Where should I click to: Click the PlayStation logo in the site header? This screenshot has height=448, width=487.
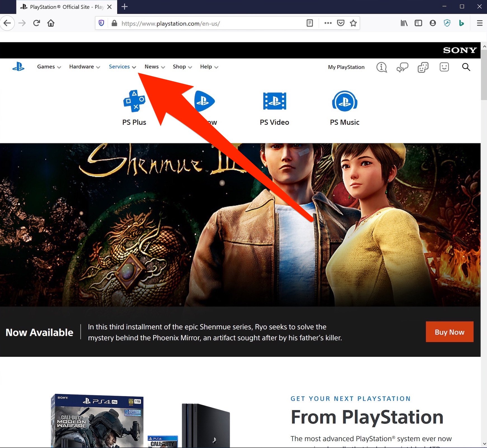(x=18, y=67)
